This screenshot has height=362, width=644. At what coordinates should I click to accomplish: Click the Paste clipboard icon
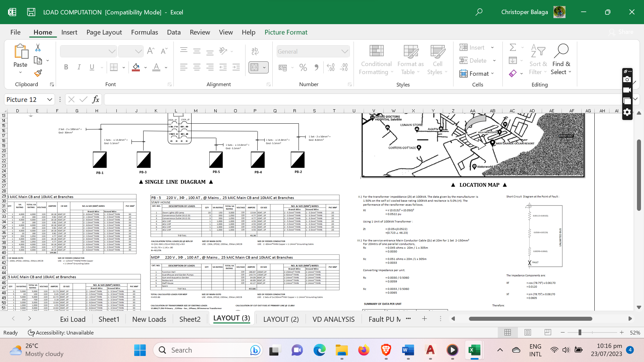pos(21,51)
